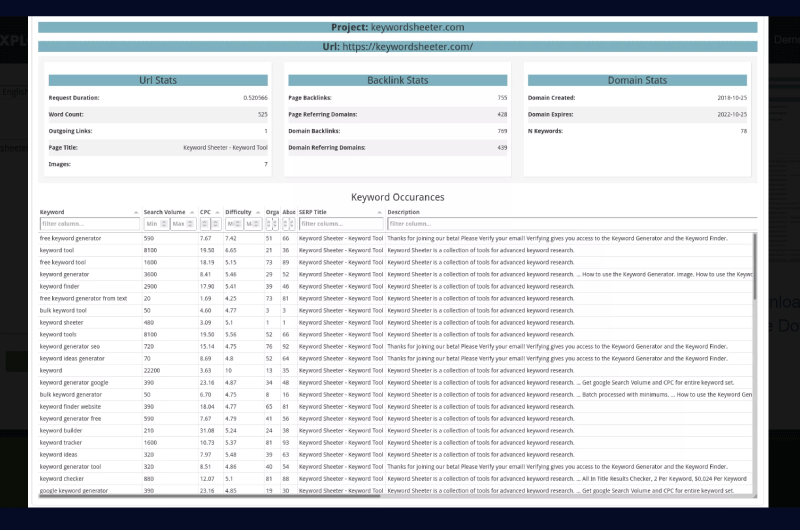Focus the Keyword filter column field
The height and width of the screenshot is (530, 800).
point(90,223)
